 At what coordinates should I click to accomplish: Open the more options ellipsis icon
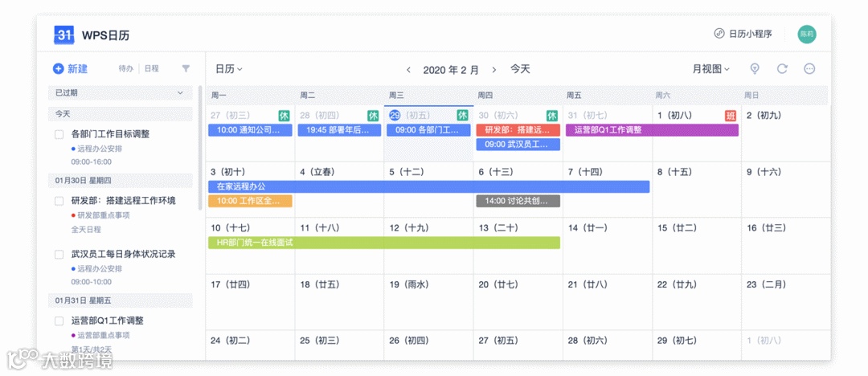tap(809, 69)
